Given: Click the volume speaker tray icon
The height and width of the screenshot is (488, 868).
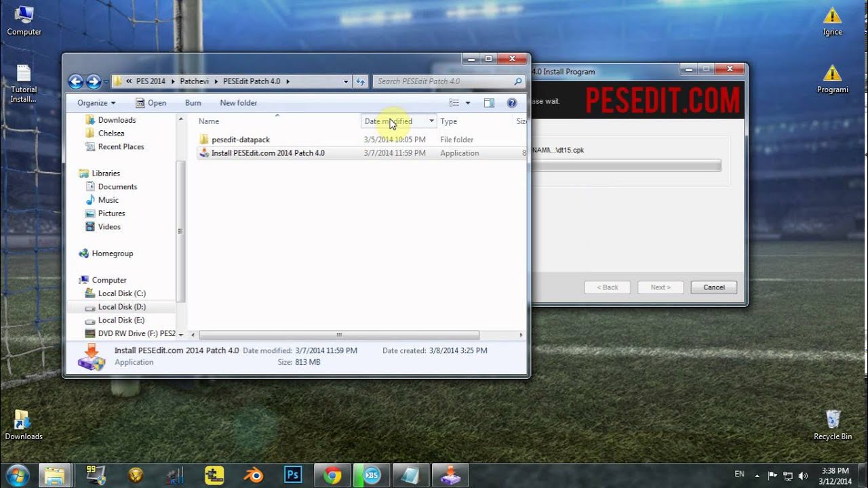Looking at the screenshot, I should pyautogui.click(x=804, y=476).
